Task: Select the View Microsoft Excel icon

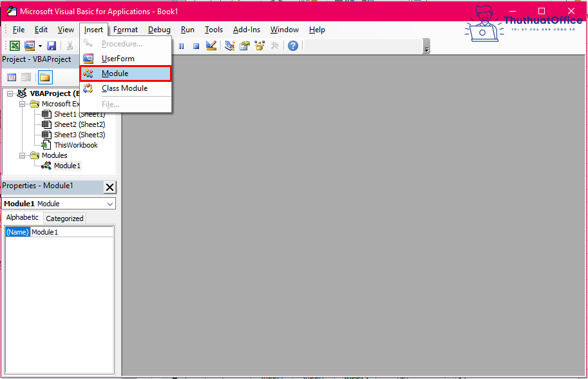Action: pos(14,45)
